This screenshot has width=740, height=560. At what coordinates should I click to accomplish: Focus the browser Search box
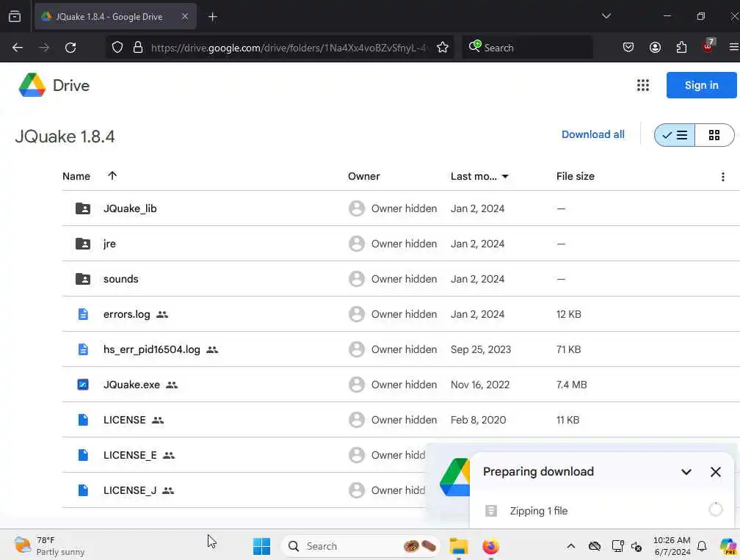point(528,47)
